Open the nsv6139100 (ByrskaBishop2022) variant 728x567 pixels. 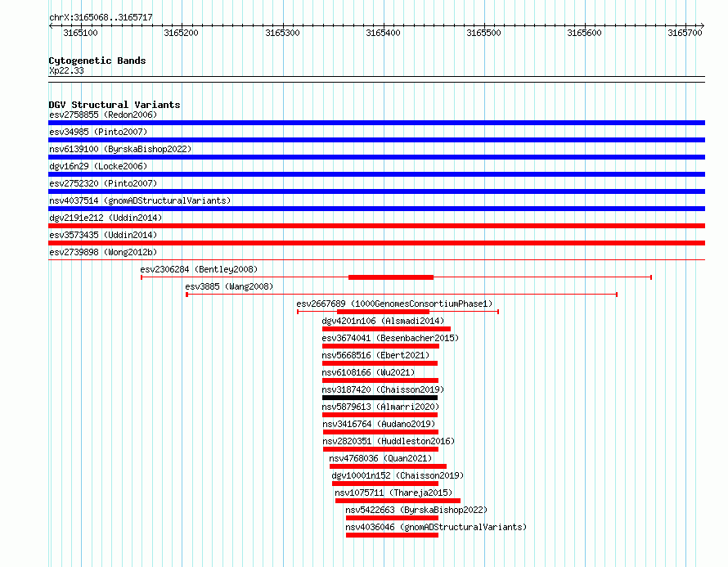[120, 149]
